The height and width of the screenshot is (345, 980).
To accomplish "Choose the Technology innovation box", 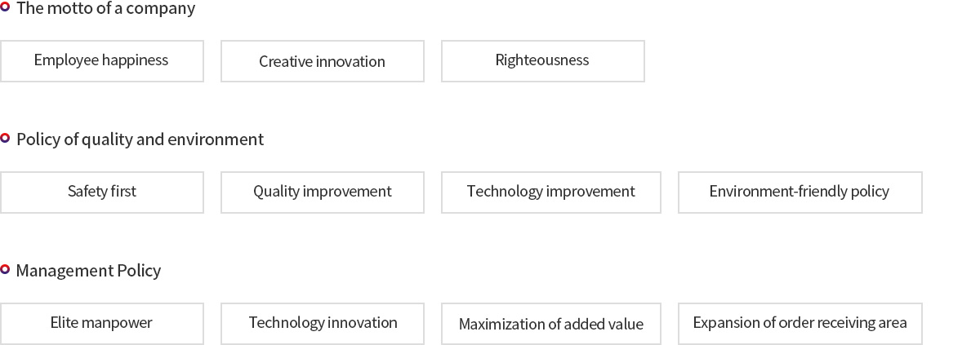I will [323, 324].
